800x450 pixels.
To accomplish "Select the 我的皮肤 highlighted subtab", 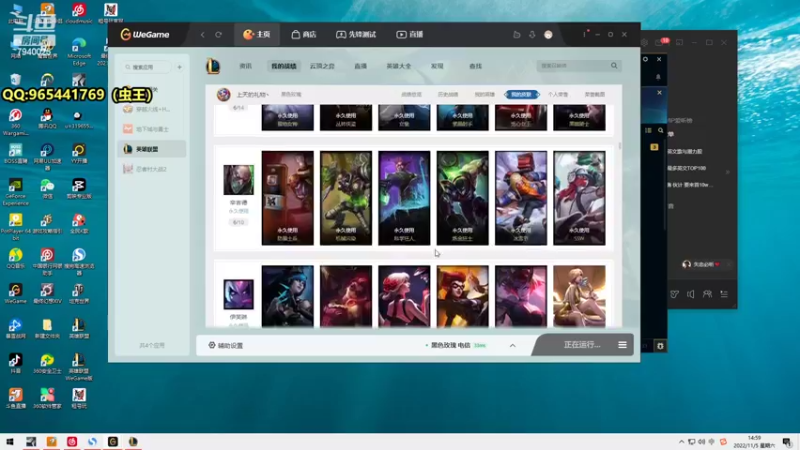I will pos(521,94).
